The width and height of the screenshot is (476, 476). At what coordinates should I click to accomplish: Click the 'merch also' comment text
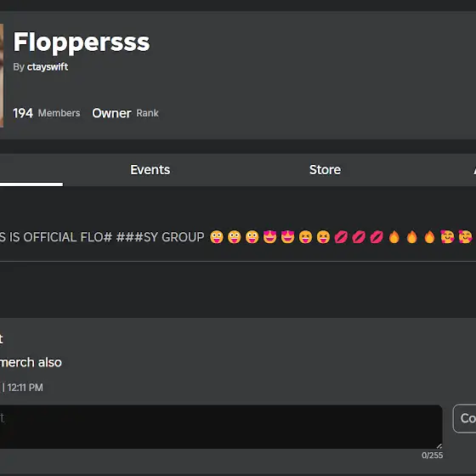(x=31, y=362)
